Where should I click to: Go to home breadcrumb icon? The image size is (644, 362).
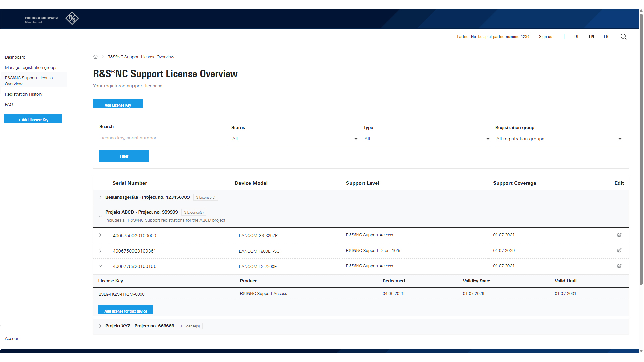click(95, 57)
